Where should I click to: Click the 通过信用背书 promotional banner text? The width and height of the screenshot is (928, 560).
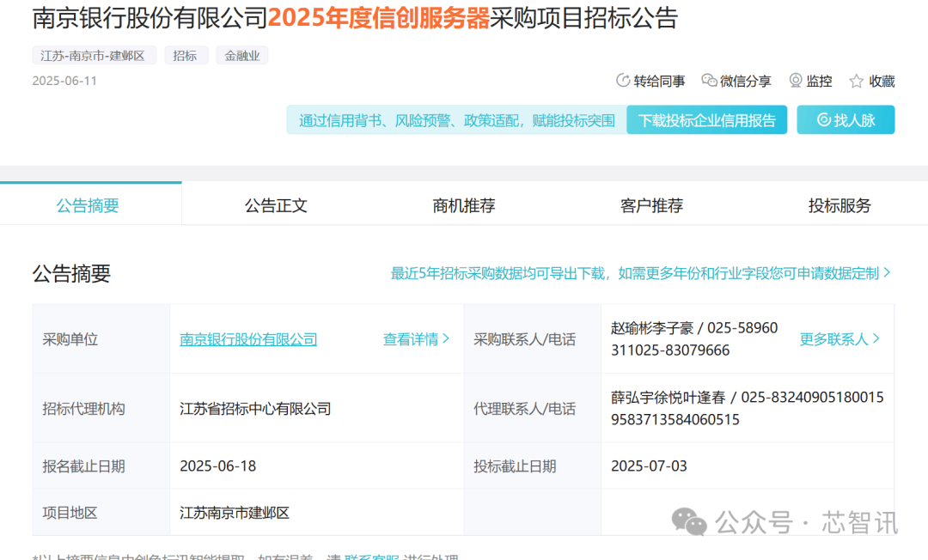point(456,120)
